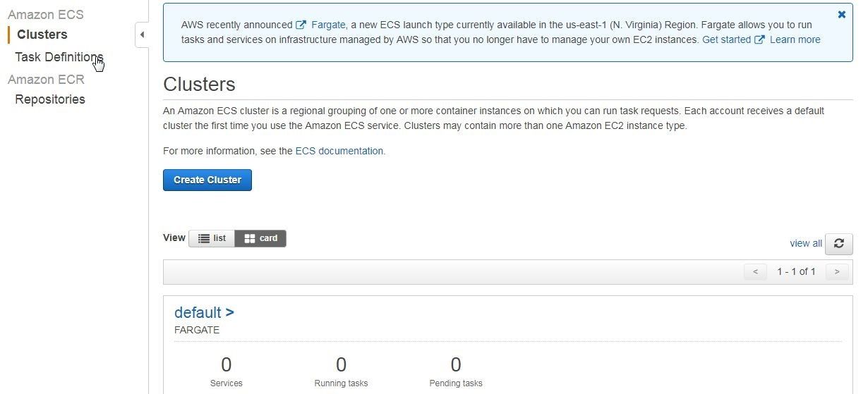
Task: Click the Get started external link
Action: [x=733, y=39]
